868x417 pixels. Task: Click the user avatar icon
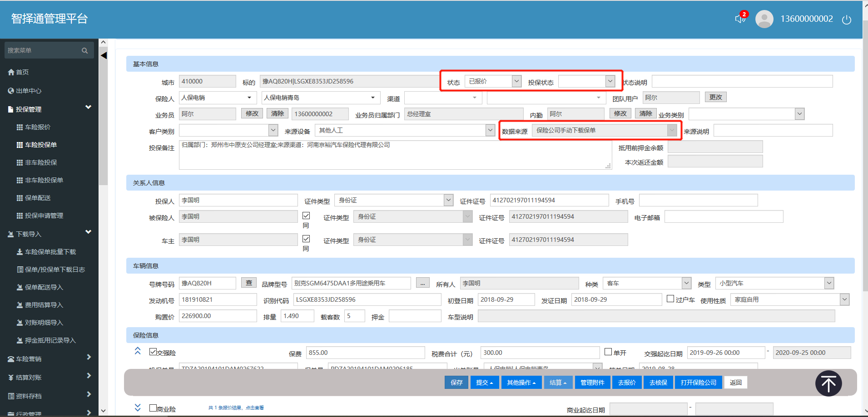click(764, 19)
